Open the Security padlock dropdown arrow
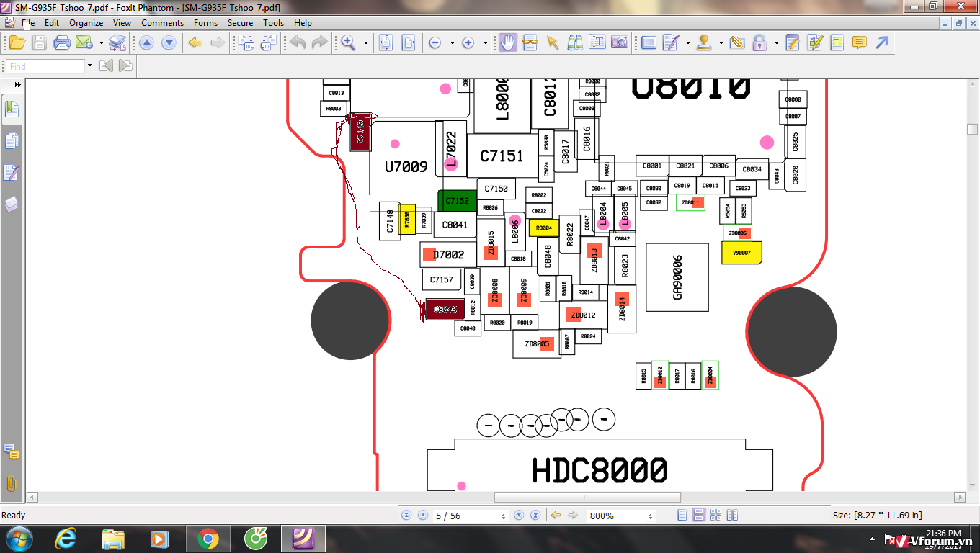 pos(776,43)
